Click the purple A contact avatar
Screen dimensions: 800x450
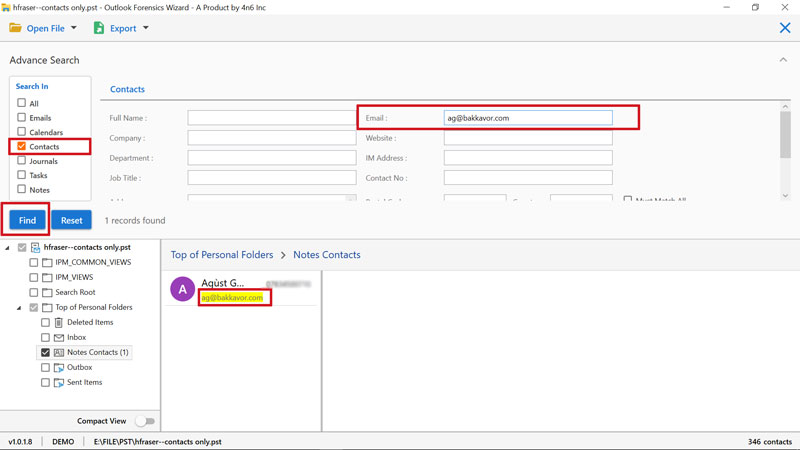click(x=183, y=289)
